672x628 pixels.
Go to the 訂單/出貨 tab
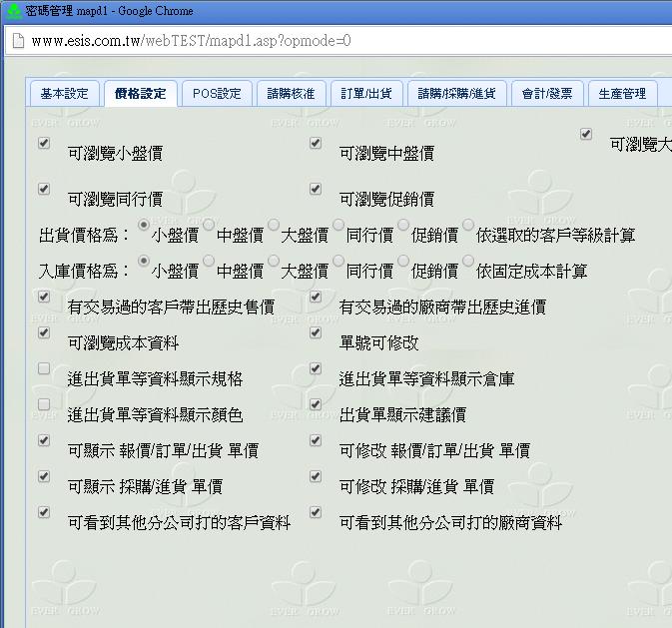[x=365, y=94]
